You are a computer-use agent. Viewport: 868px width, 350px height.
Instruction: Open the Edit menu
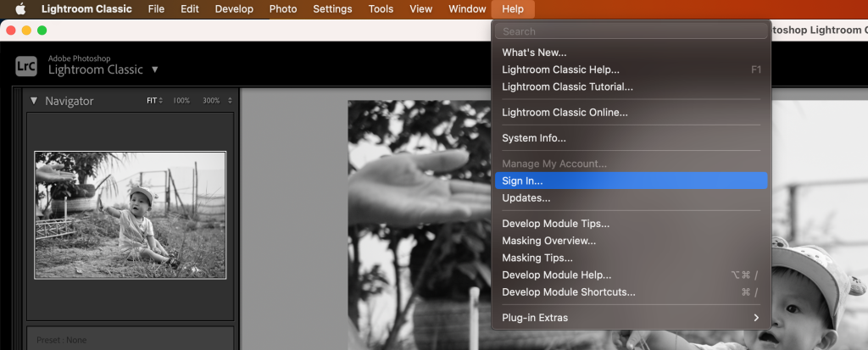[190, 8]
